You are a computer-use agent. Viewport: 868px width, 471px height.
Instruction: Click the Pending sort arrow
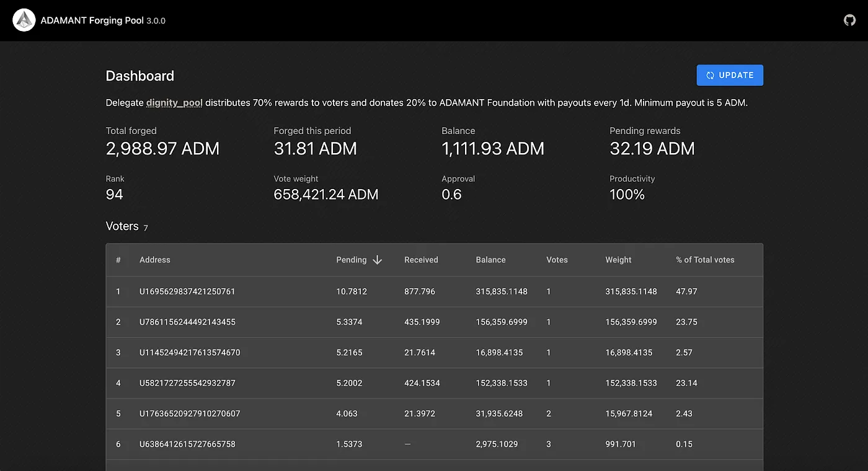tap(377, 260)
